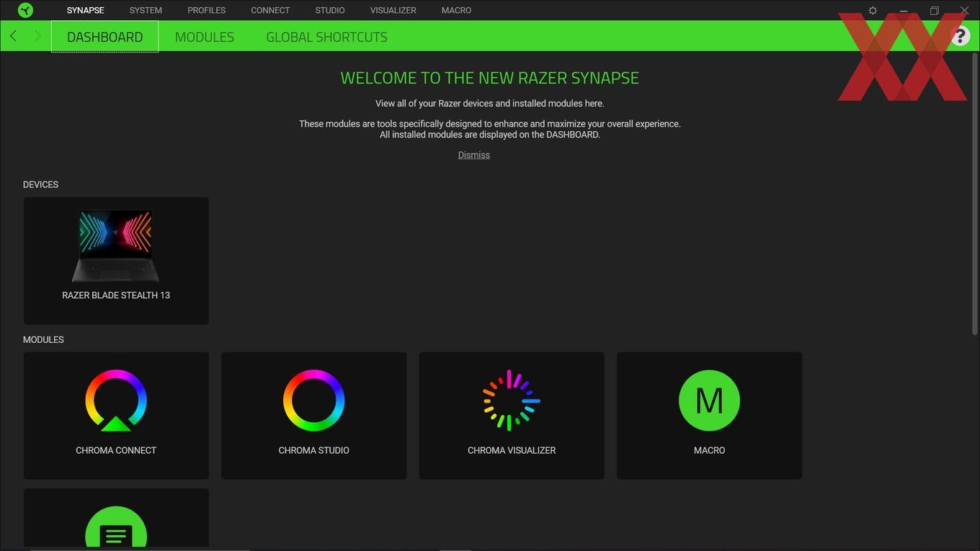Click the MODULES section heading
The width and height of the screenshot is (980, 551).
43,339
